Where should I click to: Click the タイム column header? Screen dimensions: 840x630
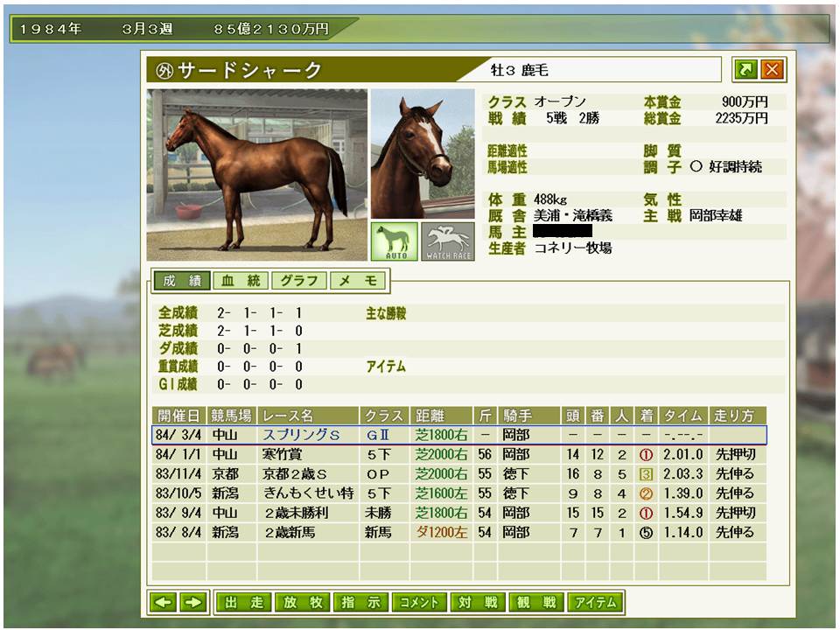(683, 416)
